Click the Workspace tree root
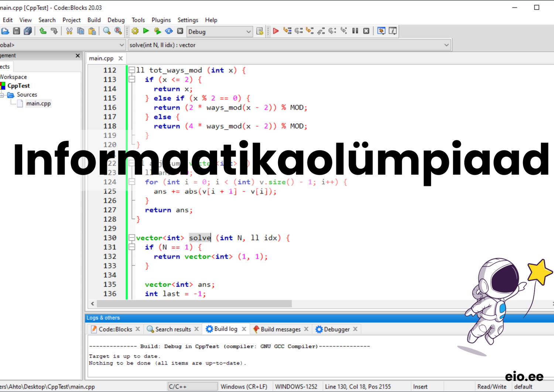Image resolution: width=554 pixels, height=392 pixels. pyautogui.click(x=14, y=77)
